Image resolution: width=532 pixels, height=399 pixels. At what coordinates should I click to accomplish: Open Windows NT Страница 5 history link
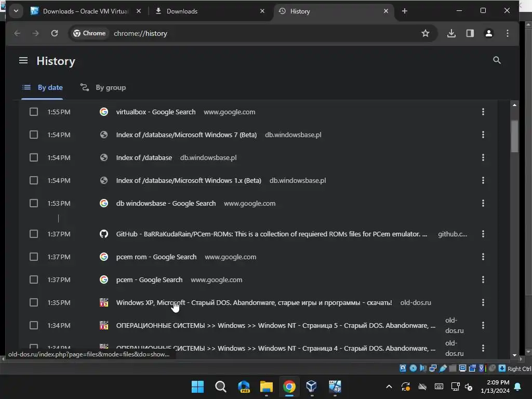275,325
